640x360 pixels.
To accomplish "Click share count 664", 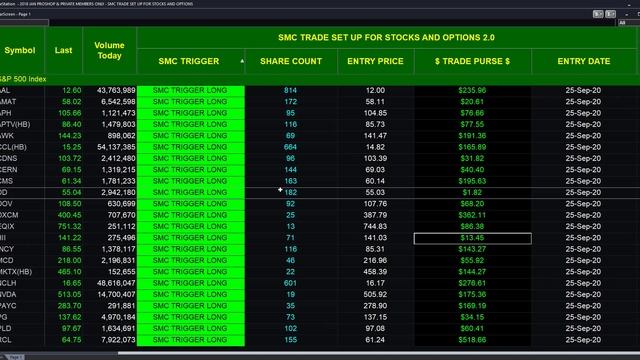I will point(290,147).
